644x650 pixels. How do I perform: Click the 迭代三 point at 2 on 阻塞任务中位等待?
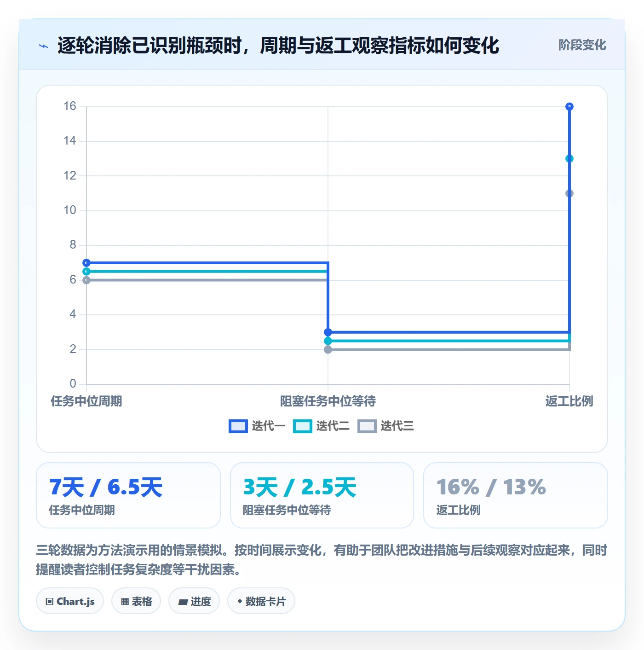328,350
